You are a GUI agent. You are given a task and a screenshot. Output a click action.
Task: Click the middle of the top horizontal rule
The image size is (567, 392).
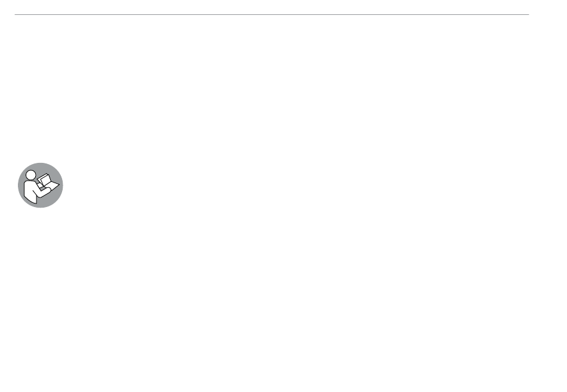click(272, 14)
